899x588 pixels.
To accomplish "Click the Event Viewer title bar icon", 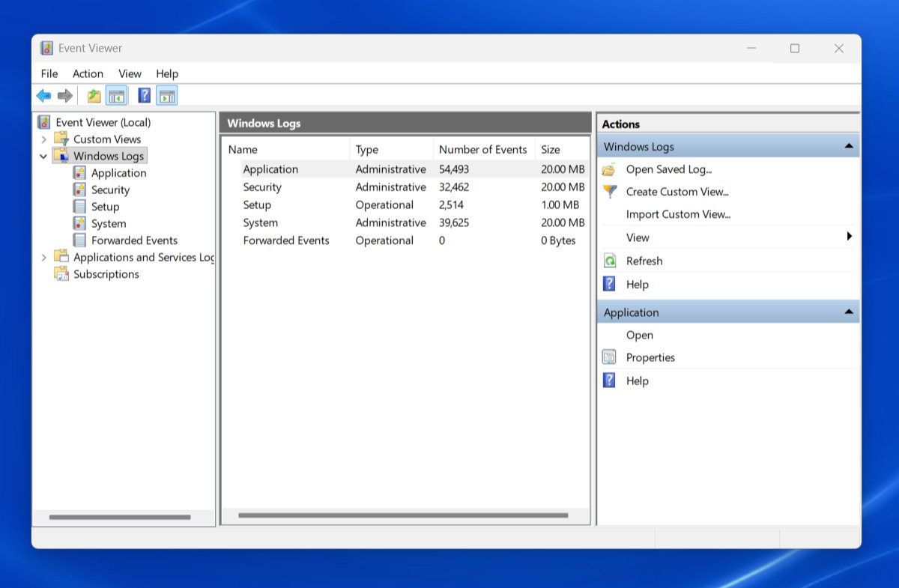I will pyautogui.click(x=47, y=48).
